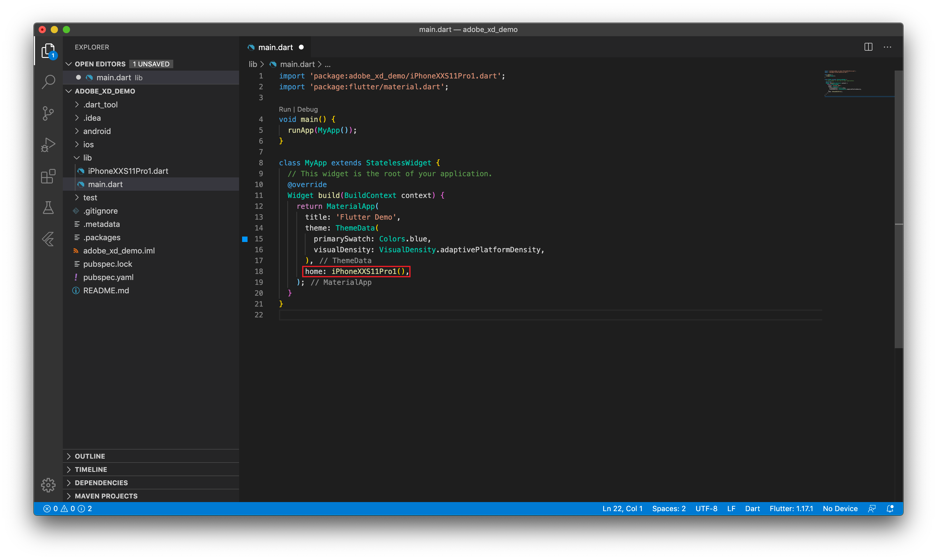The height and width of the screenshot is (560, 937).
Task: Open the Run and Debug view
Action: [48, 145]
